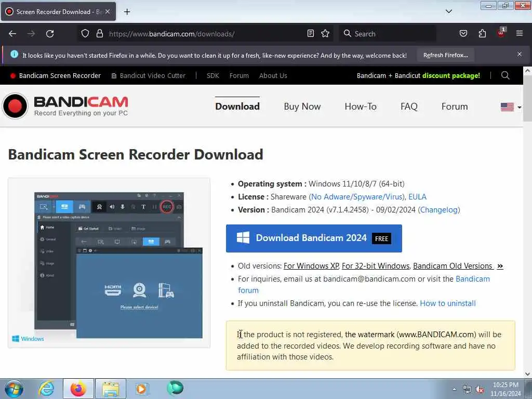The image size is (532, 399).
Task: Open For Windows XP link
Action: pos(311,266)
